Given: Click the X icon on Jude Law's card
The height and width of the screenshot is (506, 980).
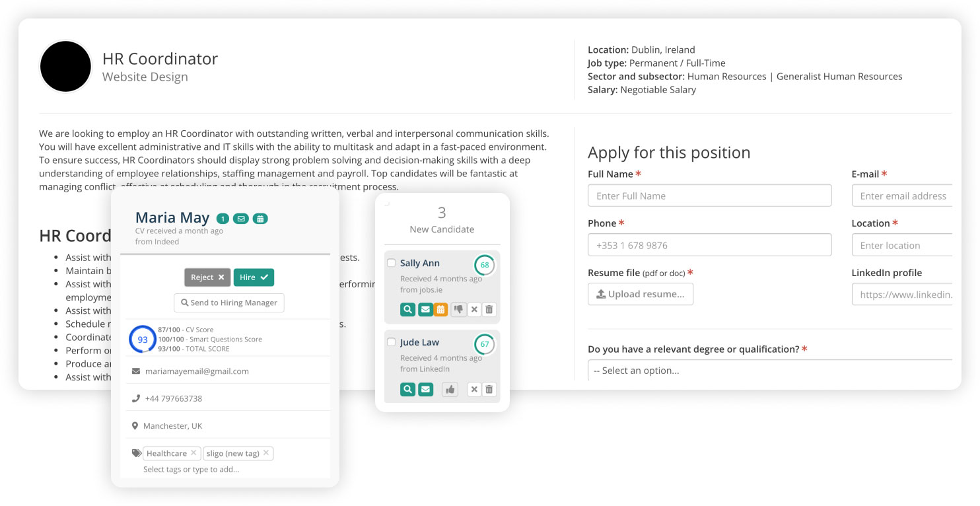Looking at the screenshot, I should click(474, 390).
